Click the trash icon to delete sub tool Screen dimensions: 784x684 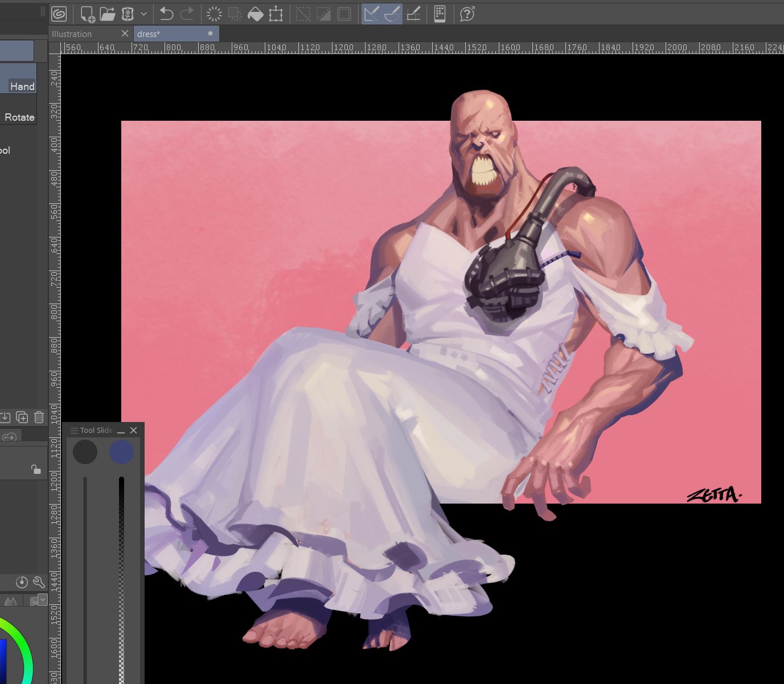coord(39,417)
